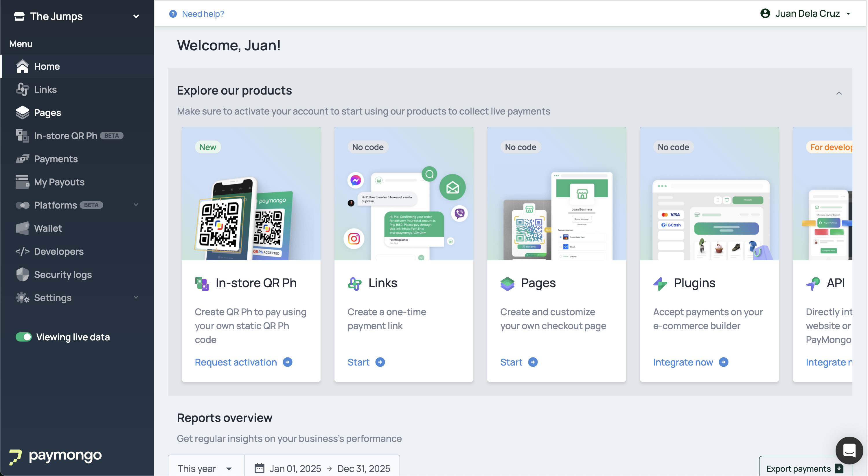Open the This year period dropdown

point(206,468)
